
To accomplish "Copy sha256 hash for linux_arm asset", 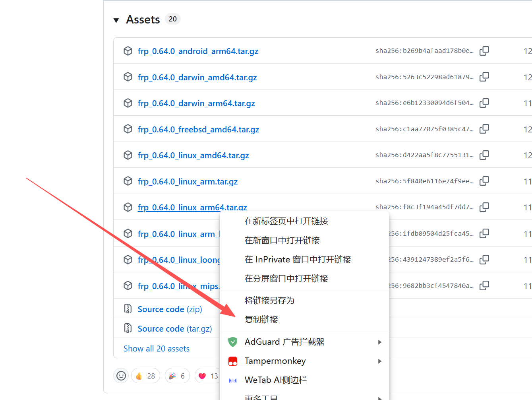I will 484,181.
